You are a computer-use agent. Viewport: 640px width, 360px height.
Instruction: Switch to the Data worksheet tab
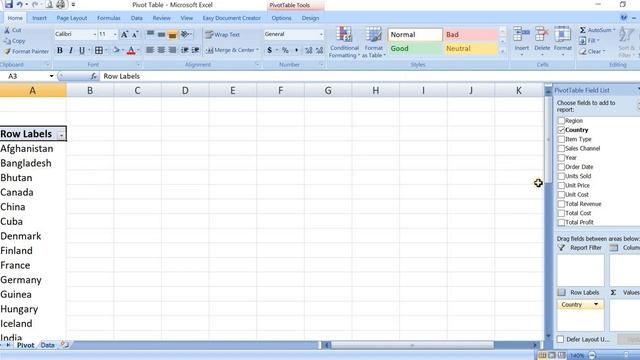tap(47, 345)
